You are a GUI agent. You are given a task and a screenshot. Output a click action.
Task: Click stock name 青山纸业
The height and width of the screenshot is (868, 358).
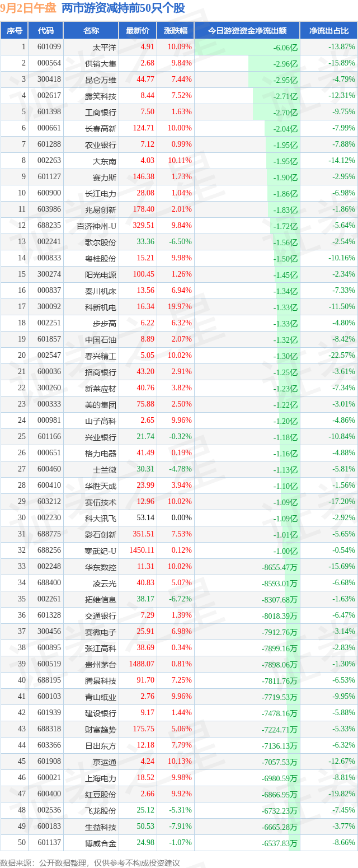tap(101, 697)
